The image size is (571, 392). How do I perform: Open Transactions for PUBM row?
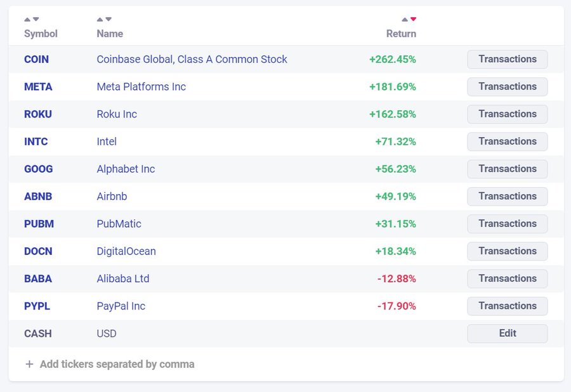(508, 223)
